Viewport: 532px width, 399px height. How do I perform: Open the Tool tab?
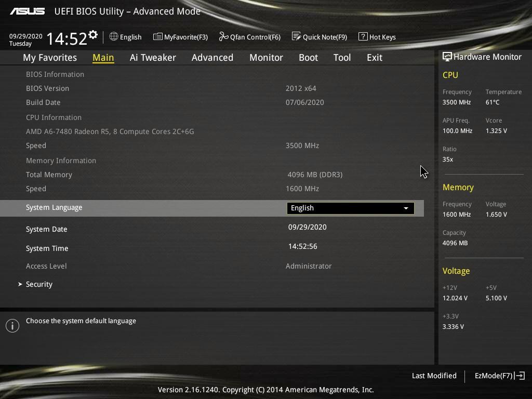pyautogui.click(x=342, y=58)
